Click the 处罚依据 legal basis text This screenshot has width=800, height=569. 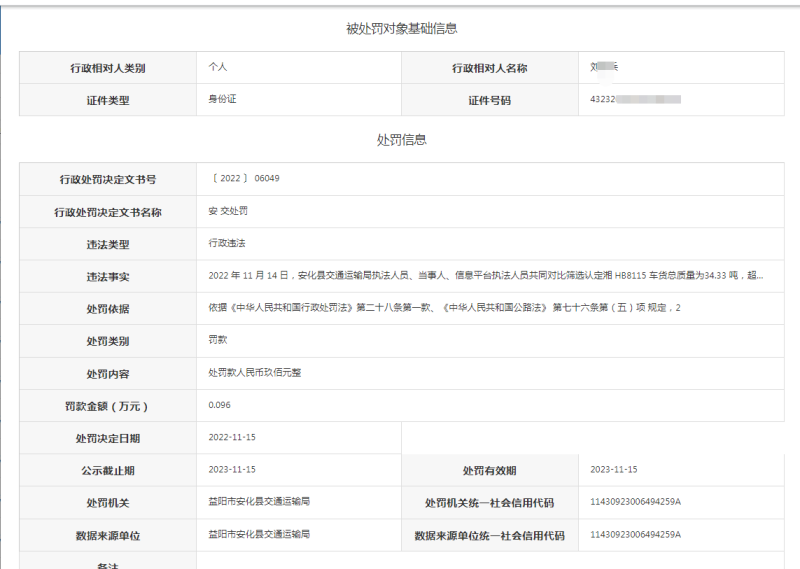click(444, 307)
